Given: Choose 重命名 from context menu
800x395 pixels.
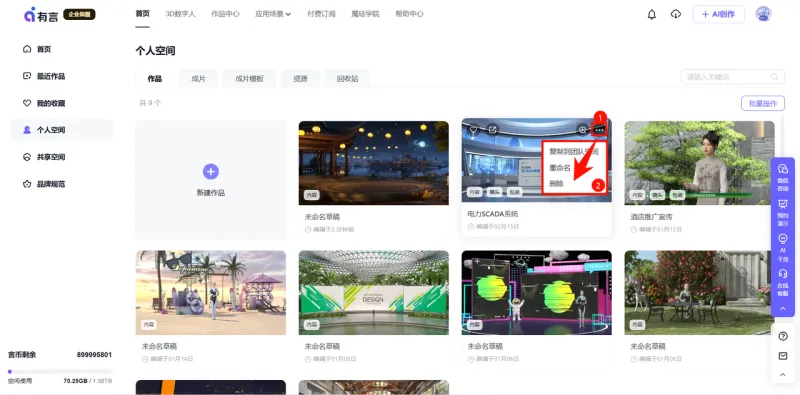Looking at the screenshot, I should pyautogui.click(x=560, y=167).
